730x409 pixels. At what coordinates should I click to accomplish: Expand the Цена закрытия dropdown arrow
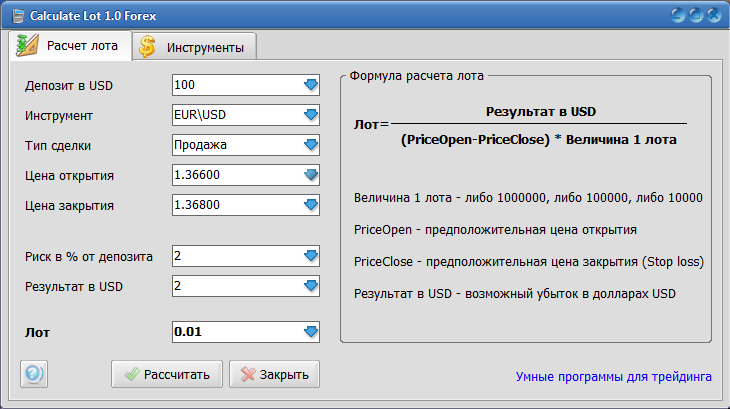point(311,205)
